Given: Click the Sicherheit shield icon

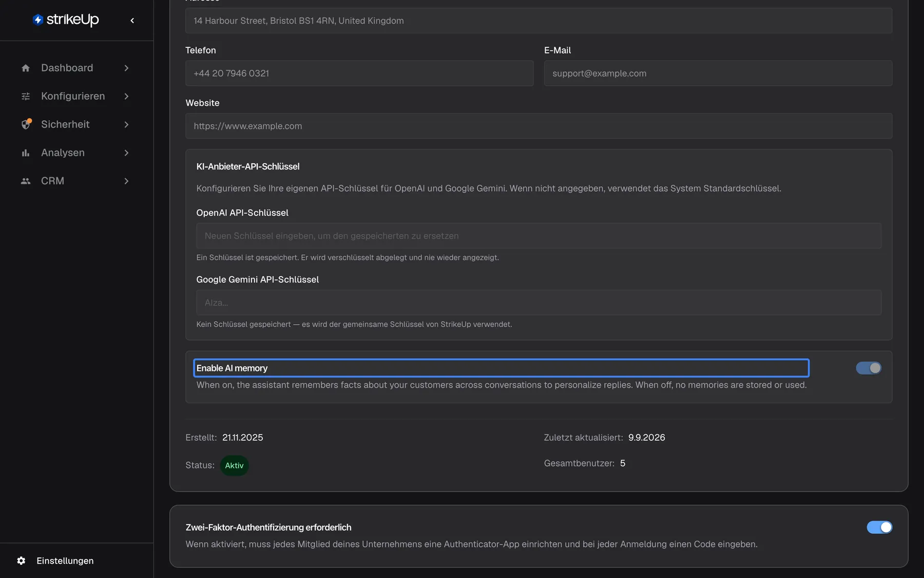Looking at the screenshot, I should point(26,124).
